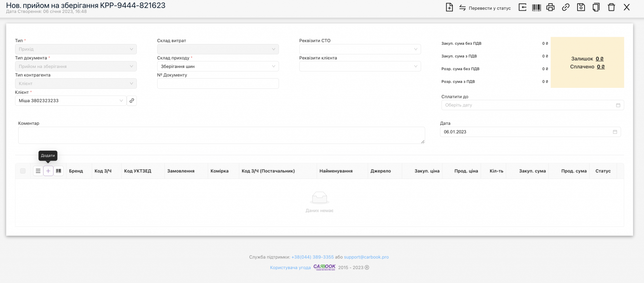This screenshot has width=644, height=283.
Task: Expand the Клієнт dropdown showing Міша 3802323233
Action: tap(71, 101)
